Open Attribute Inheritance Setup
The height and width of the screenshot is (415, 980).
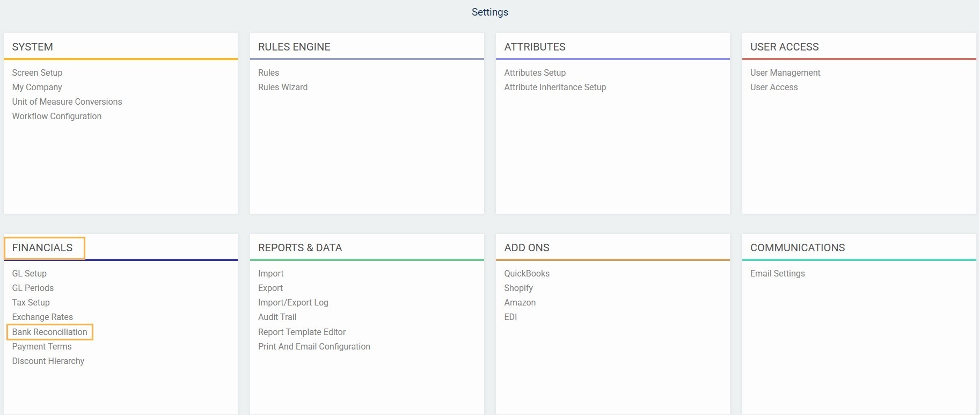(x=555, y=87)
